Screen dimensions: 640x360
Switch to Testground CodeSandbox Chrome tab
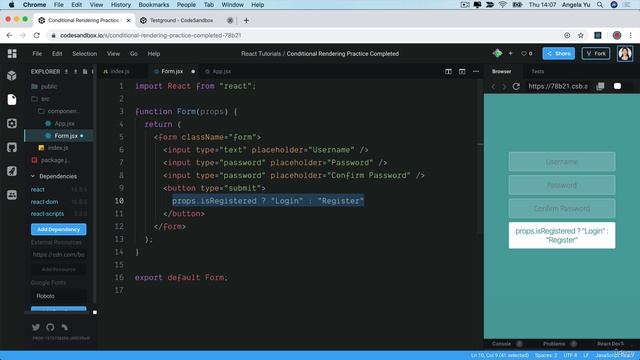182,20
